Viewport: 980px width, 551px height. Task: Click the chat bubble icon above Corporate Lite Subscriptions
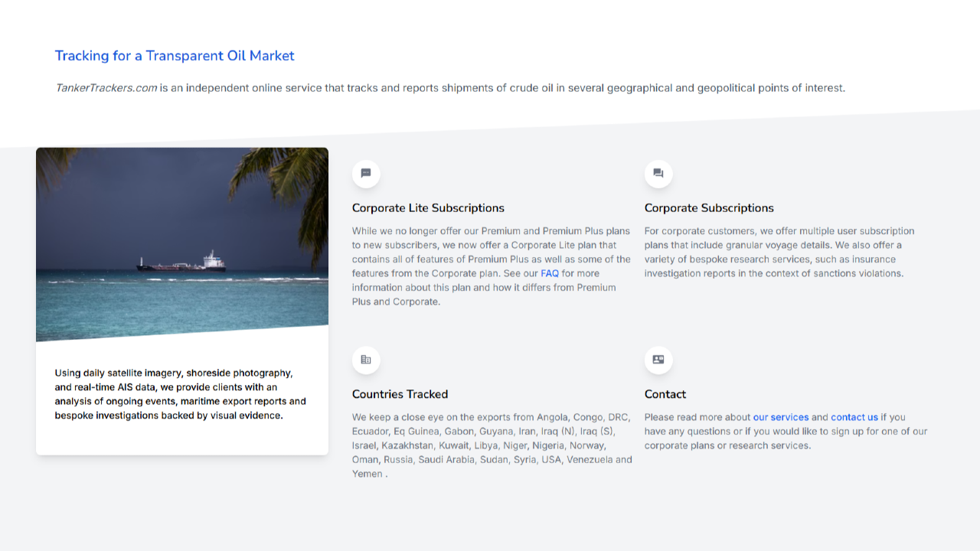(x=366, y=174)
